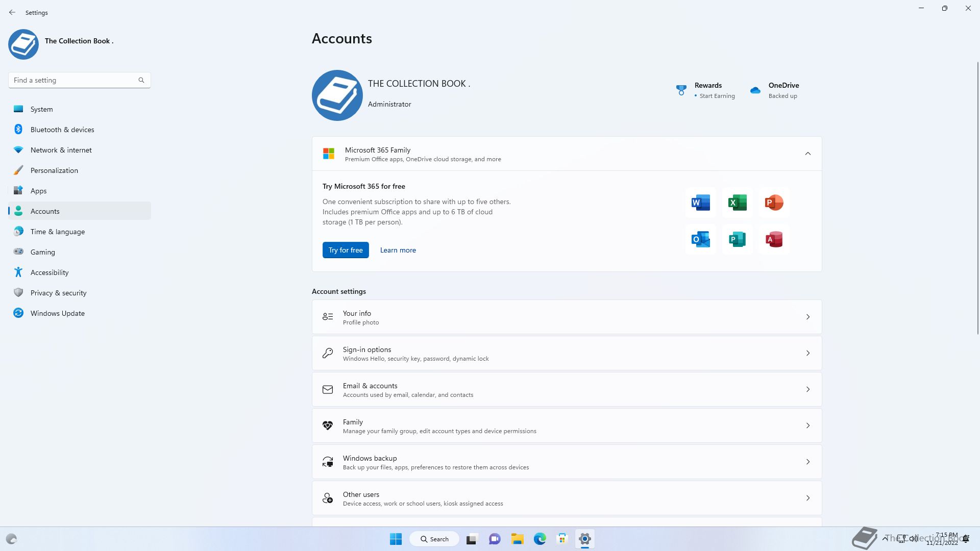Follow the Learn more link
Viewport: 980px width, 551px height.
pyautogui.click(x=398, y=250)
